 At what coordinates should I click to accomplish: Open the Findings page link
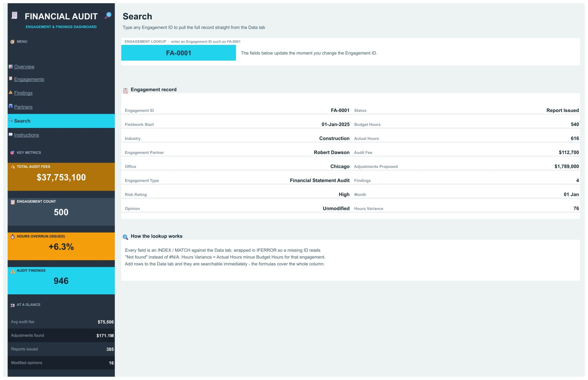[x=23, y=93]
